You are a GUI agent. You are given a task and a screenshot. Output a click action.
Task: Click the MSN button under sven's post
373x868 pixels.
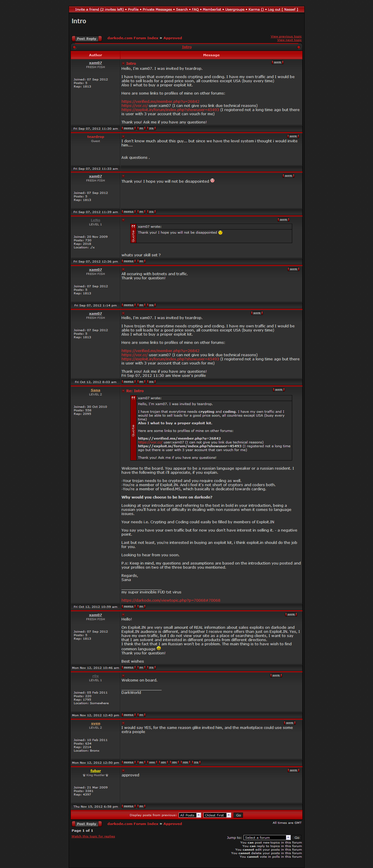[x=185, y=763]
